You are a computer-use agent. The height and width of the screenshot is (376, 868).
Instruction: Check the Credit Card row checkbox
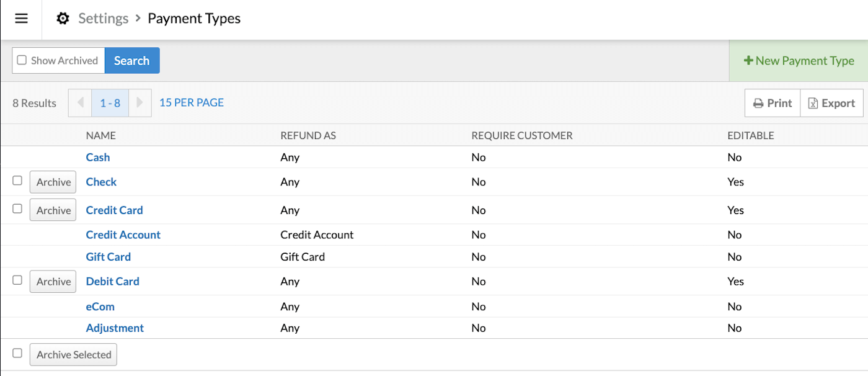[17, 208]
